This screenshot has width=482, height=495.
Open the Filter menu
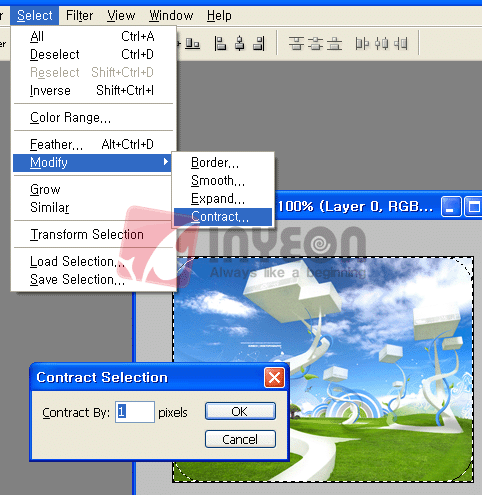79,16
